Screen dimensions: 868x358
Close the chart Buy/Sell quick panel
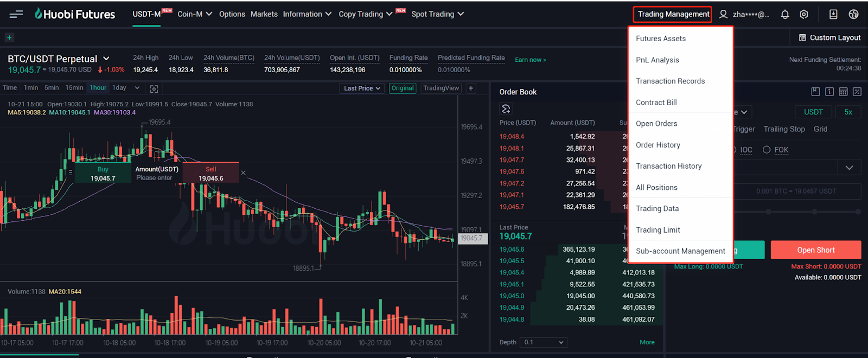[x=243, y=172]
